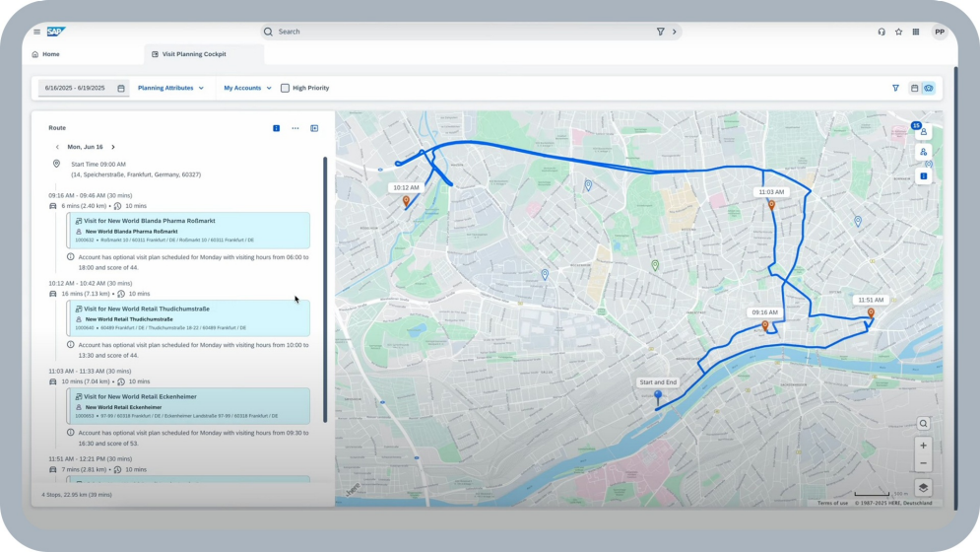Click the 09:16 AM map stop marker

765,325
